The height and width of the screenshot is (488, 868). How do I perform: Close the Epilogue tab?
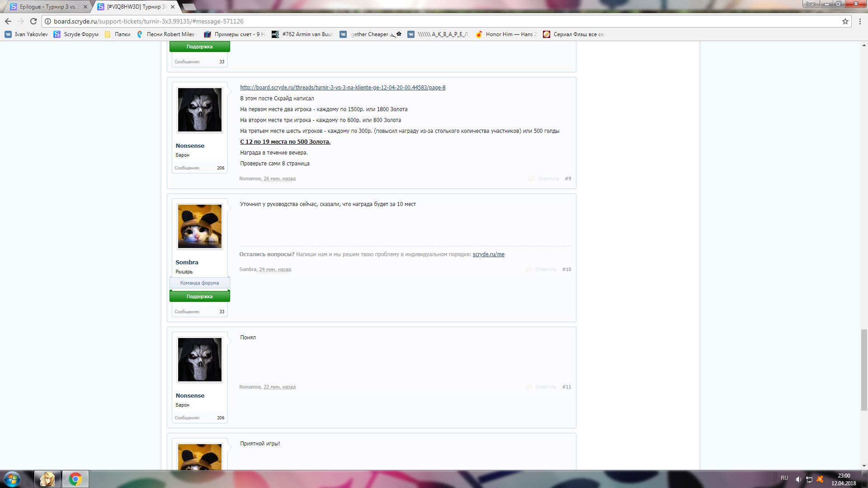click(85, 7)
